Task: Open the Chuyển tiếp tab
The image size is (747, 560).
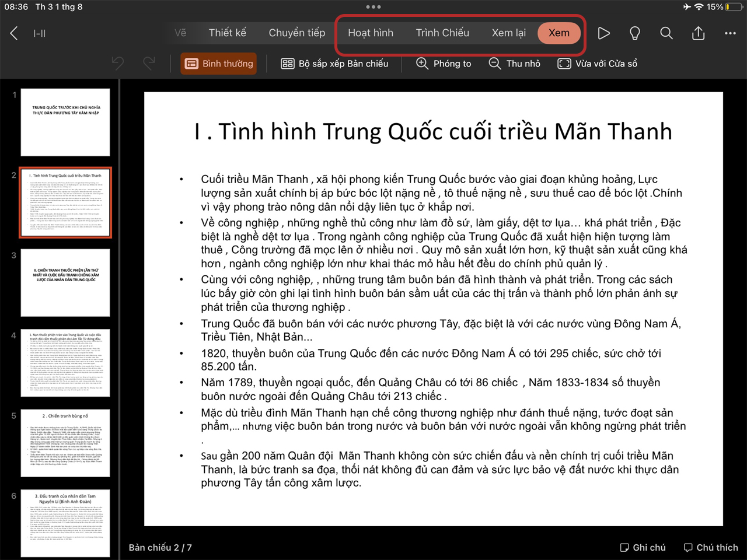Action: pyautogui.click(x=297, y=33)
